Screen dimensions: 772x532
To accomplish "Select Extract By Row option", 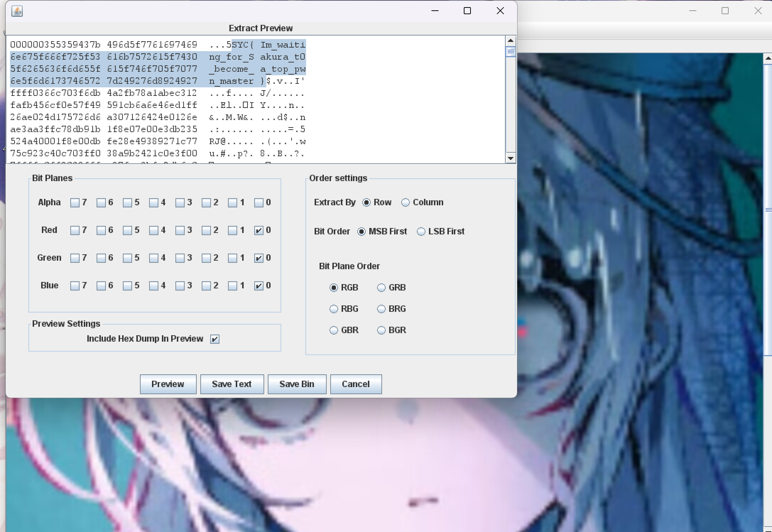I will (x=366, y=202).
